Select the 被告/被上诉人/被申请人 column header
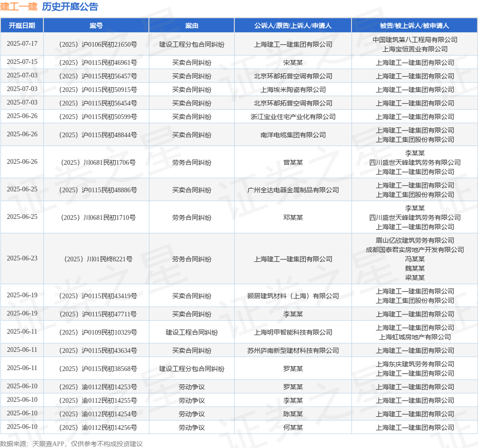Image resolution: width=478 pixels, height=448 pixels. [415, 26]
